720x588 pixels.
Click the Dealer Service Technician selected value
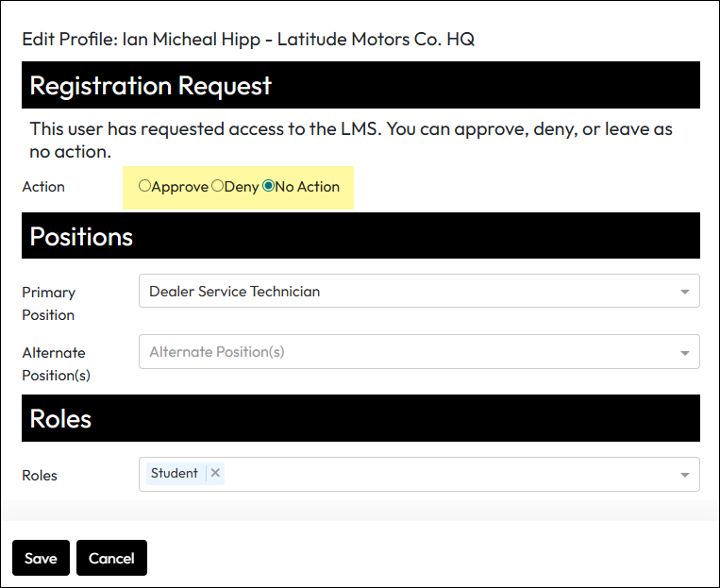click(x=235, y=292)
